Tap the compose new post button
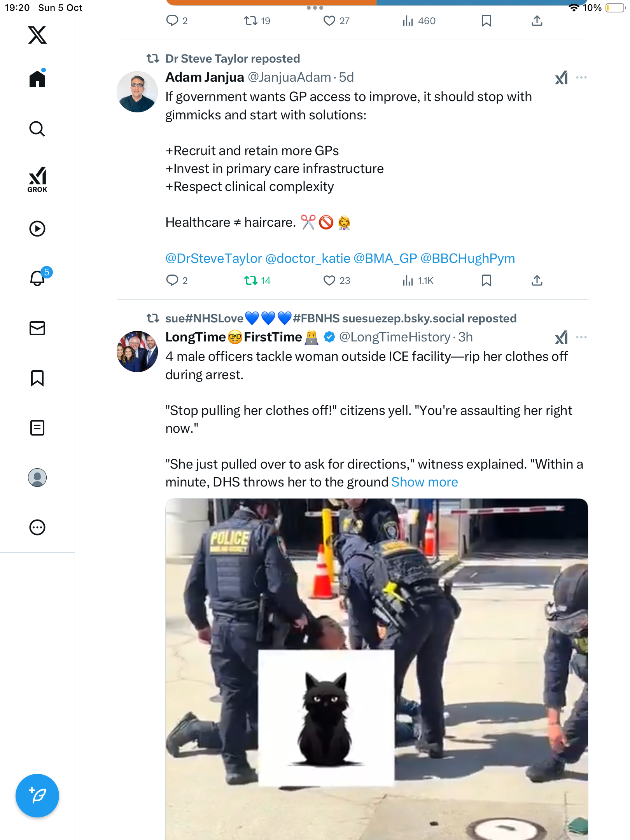The width and height of the screenshot is (630, 840). 37,796
